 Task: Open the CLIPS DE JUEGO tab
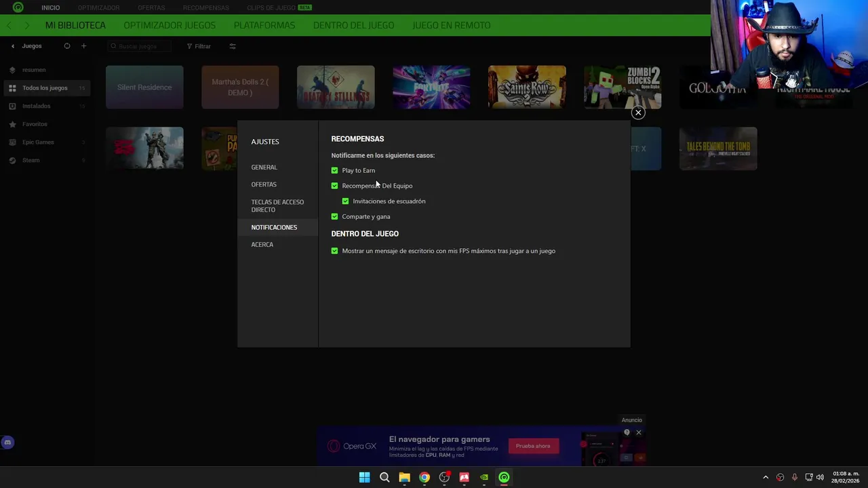click(x=279, y=7)
